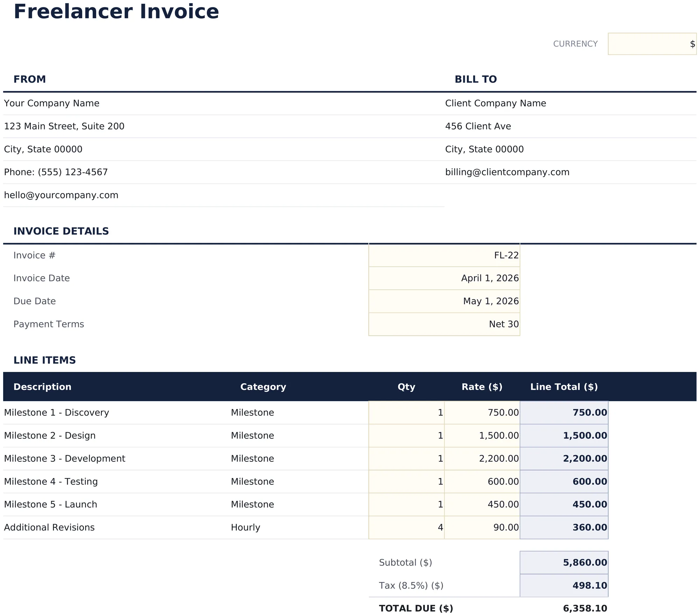Edit the Due Date cell May 1, 2026
The height and width of the screenshot is (616, 700).
click(444, 301)
